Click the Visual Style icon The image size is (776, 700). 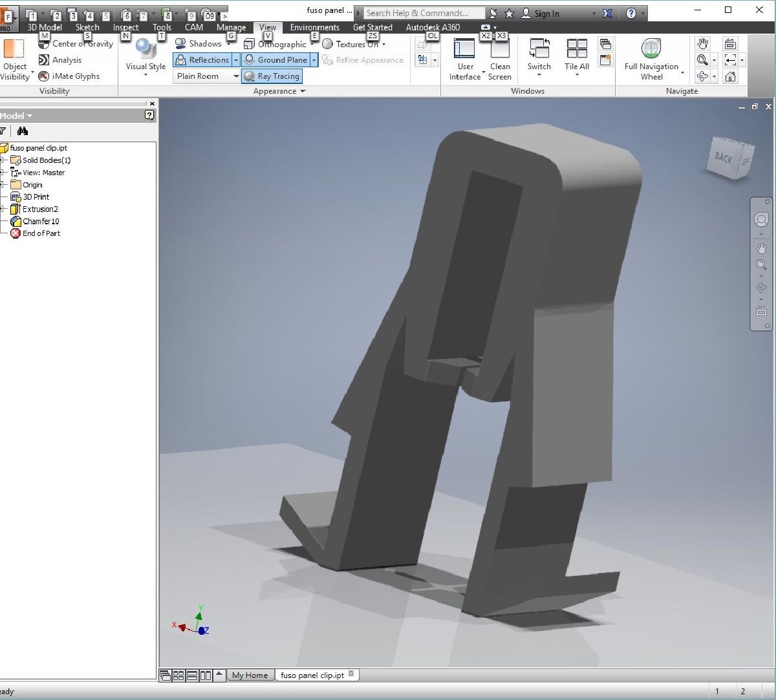[145, 50]
